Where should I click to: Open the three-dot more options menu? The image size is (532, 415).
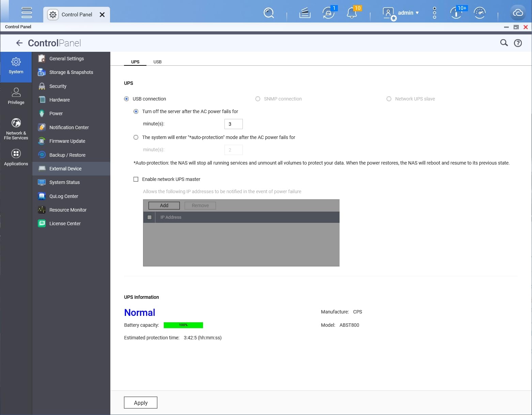[x=434, y=13]
